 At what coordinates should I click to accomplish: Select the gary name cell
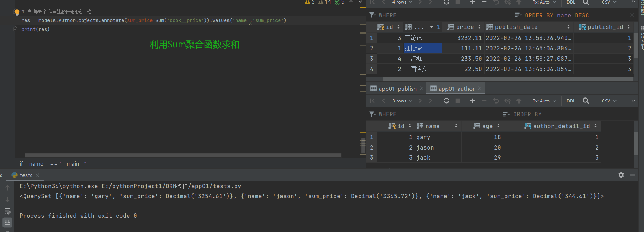click(437, 137)
